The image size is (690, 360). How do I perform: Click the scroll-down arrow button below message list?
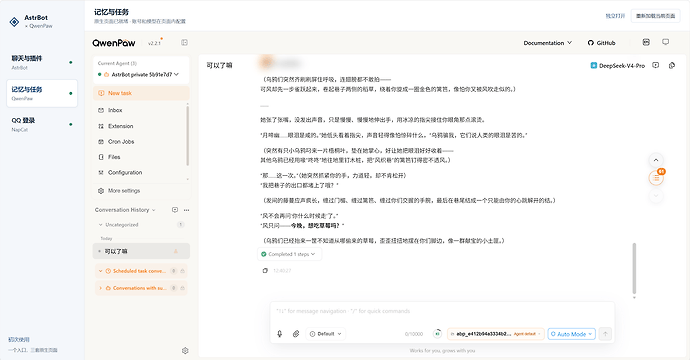[656, 195]
